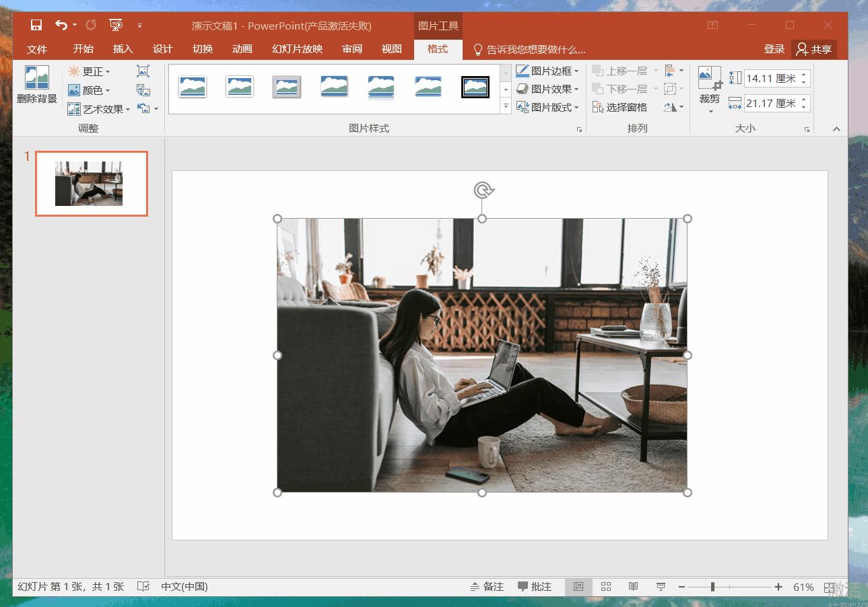The width and height of the screenshot is (868, 607).
Task: Click the Share (共享) button
Action: 814,49
